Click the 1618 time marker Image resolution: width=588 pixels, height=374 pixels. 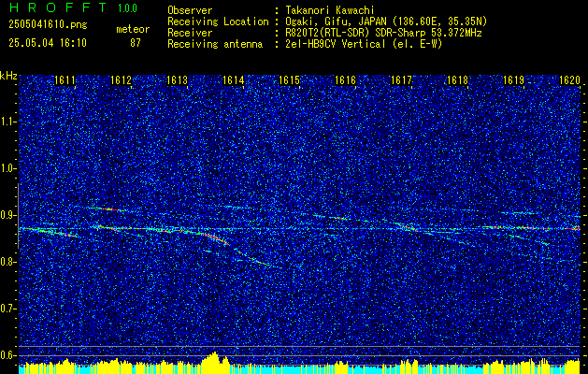pyautogui.click(x=458, y=80)
